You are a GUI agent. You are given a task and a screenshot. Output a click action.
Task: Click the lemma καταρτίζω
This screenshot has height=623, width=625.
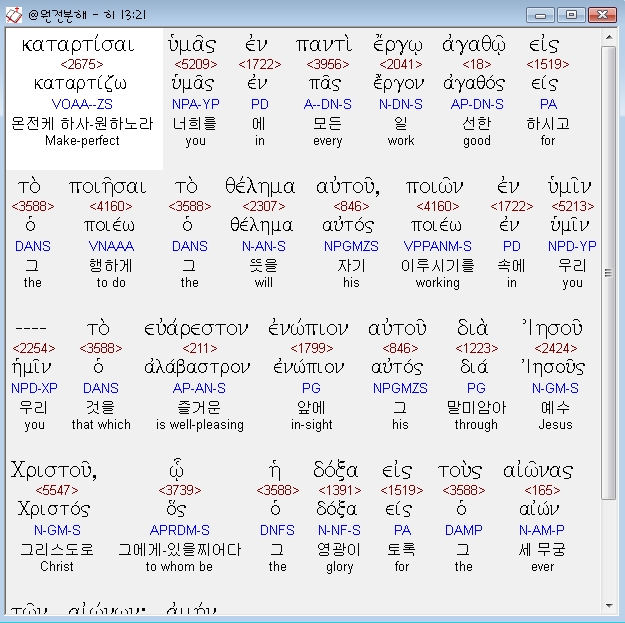click(80, 84)
